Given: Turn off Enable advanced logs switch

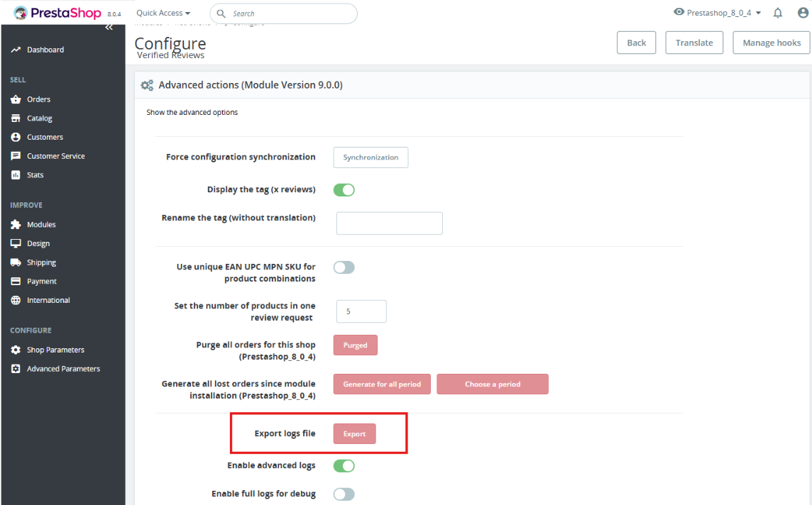Looking at the screenshot, I should click(x=344, y=466).
